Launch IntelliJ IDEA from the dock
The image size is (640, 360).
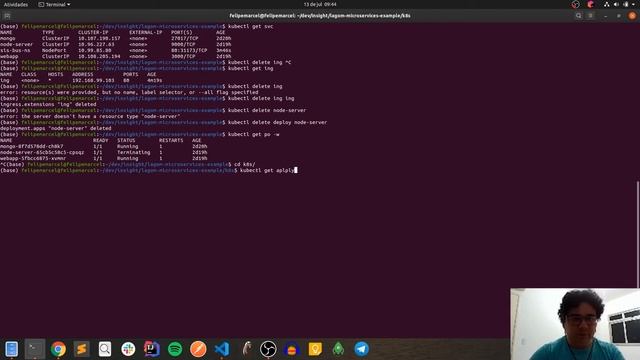click(x=151, y=349)
